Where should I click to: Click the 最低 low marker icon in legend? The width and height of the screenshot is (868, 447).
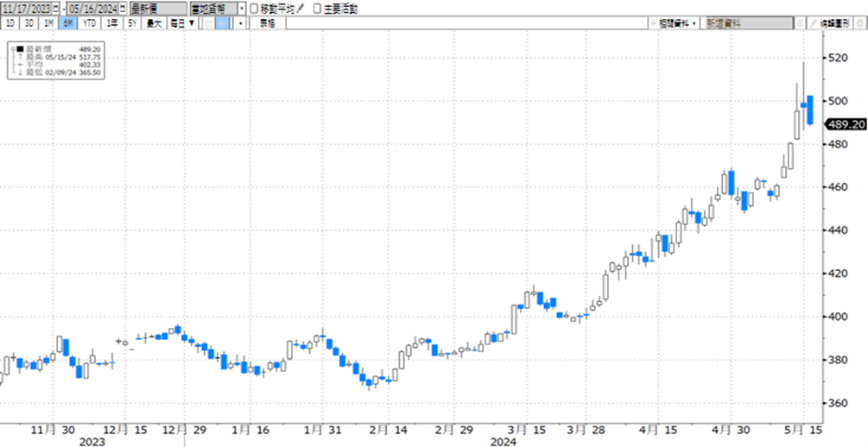(x=20, y=72)
